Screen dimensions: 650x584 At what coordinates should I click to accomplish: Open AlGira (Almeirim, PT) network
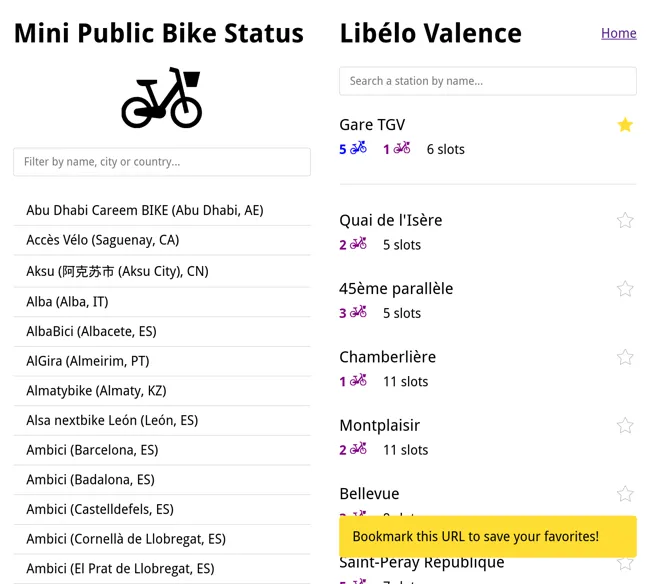[162, 361]
